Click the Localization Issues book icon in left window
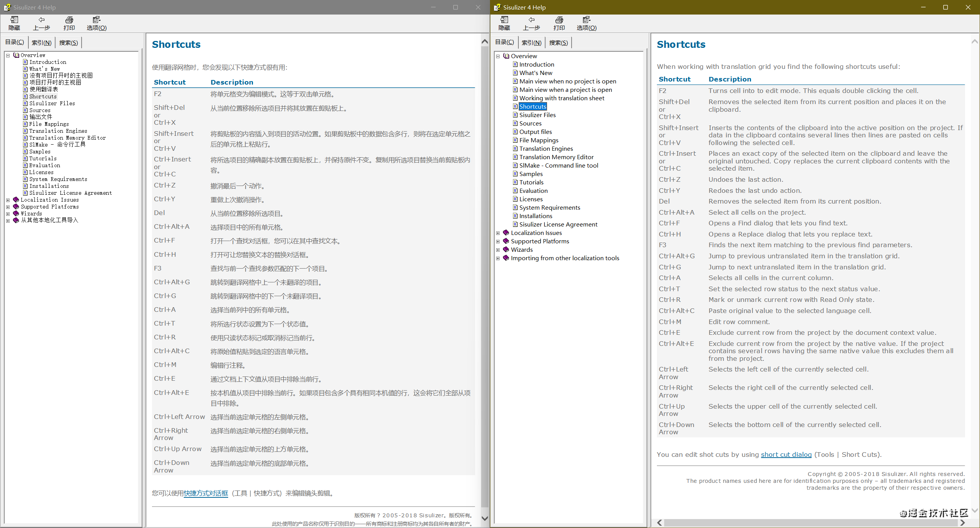This screenshot has width=980, height=528. 16,200
